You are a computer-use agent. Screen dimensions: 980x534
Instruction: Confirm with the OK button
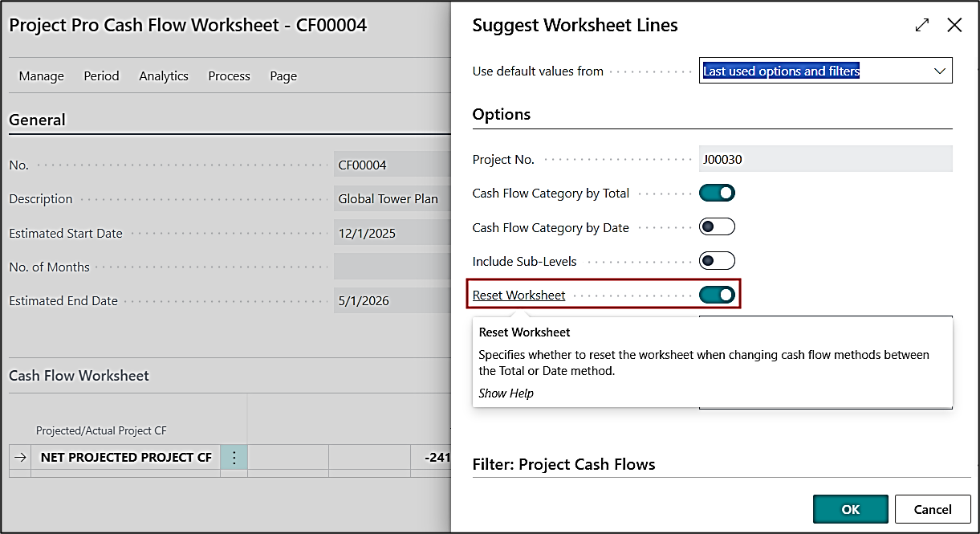pos(850,509)
